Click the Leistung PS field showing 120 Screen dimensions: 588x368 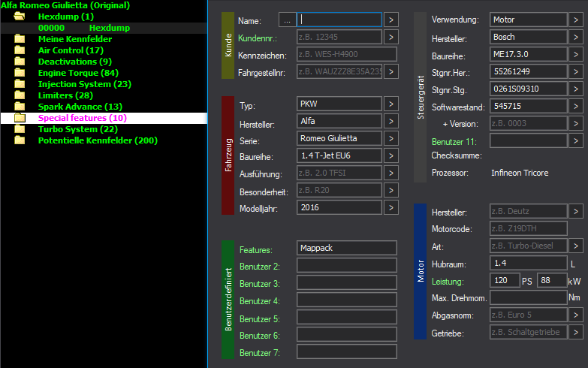[505, 280]
